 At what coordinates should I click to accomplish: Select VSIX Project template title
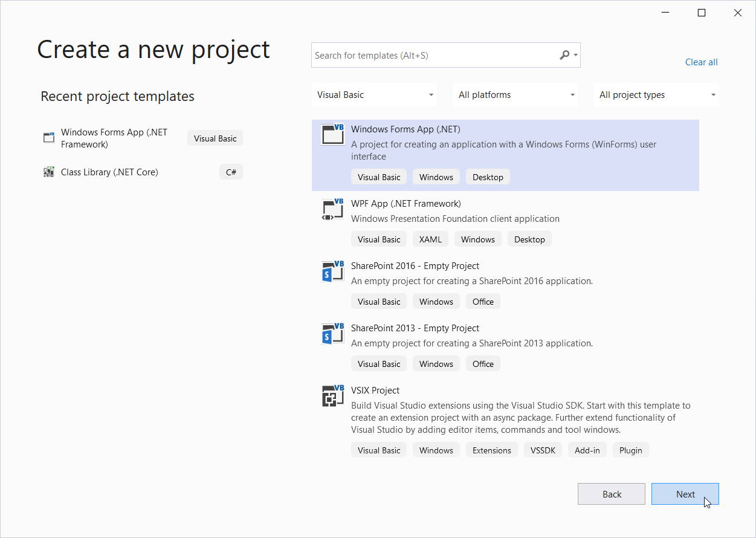[x=375, y=391]
